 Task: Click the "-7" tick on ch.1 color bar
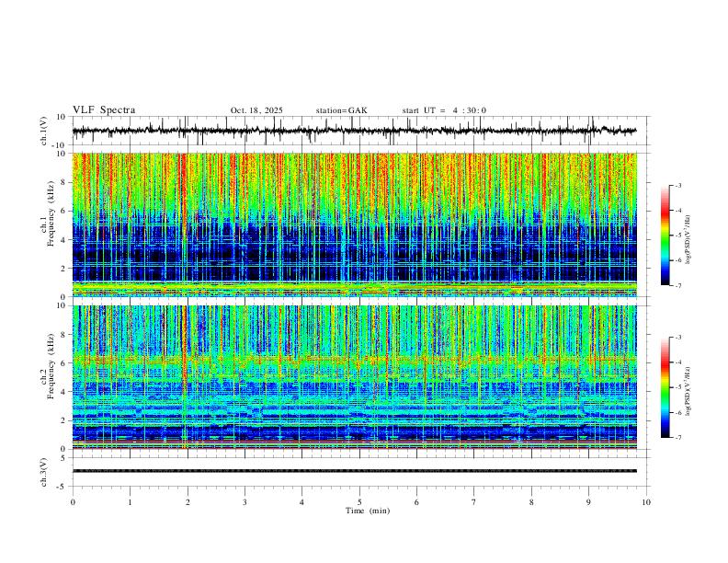click(677, 285)
